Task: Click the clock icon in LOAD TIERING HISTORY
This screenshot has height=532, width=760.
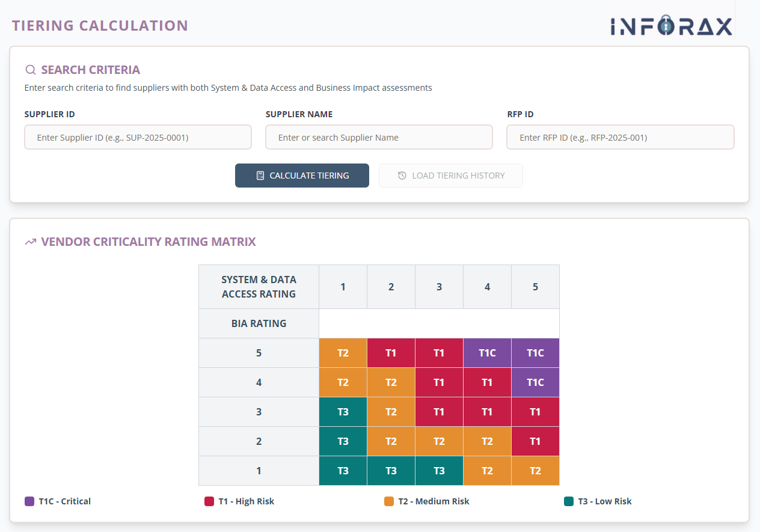Action: [x=403, y=175]
